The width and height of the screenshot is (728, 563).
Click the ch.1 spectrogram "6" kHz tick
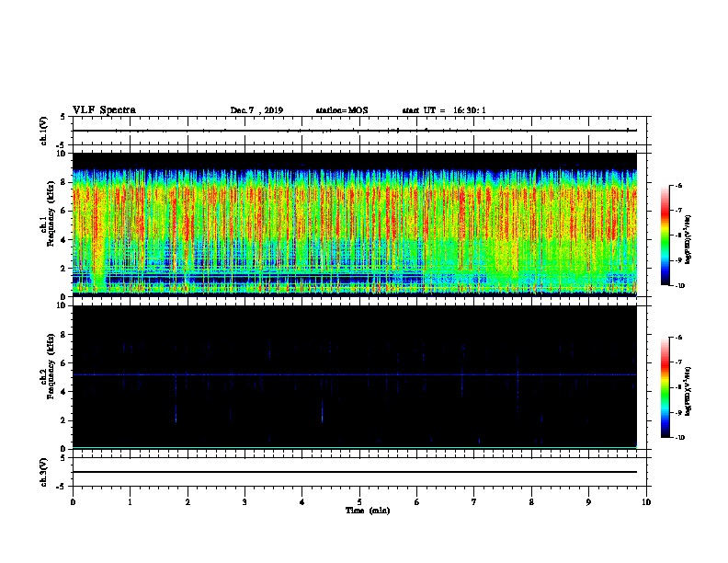click(64, 211)
